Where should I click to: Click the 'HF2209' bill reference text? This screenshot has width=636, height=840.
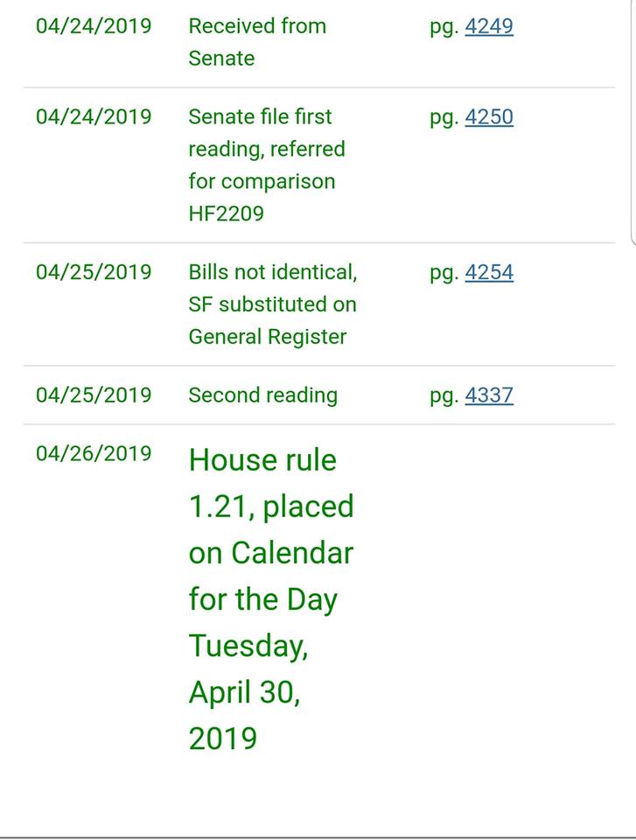point(226,213)
